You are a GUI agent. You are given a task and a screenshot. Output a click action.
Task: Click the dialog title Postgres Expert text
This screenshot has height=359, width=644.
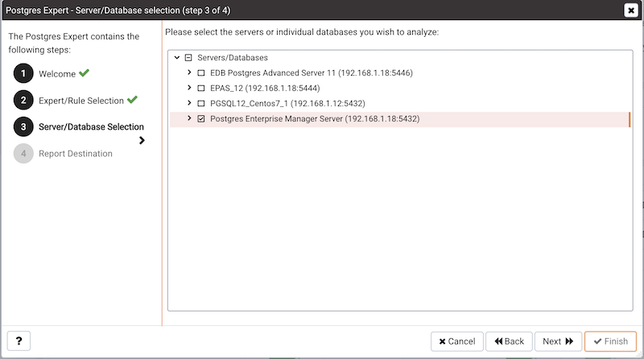point(118,10)
